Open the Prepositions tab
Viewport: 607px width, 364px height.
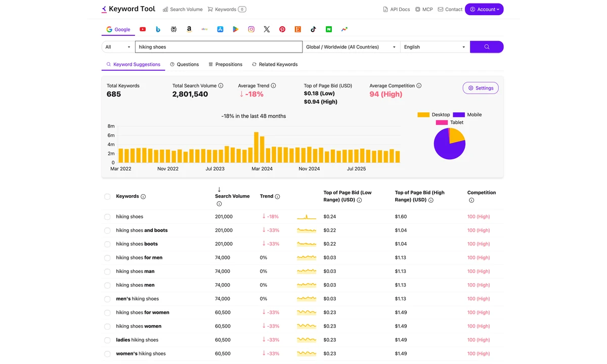[x=226, y=64]
